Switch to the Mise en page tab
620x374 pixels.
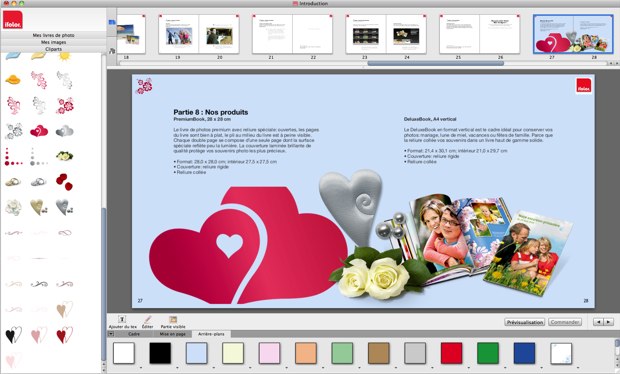172,334
